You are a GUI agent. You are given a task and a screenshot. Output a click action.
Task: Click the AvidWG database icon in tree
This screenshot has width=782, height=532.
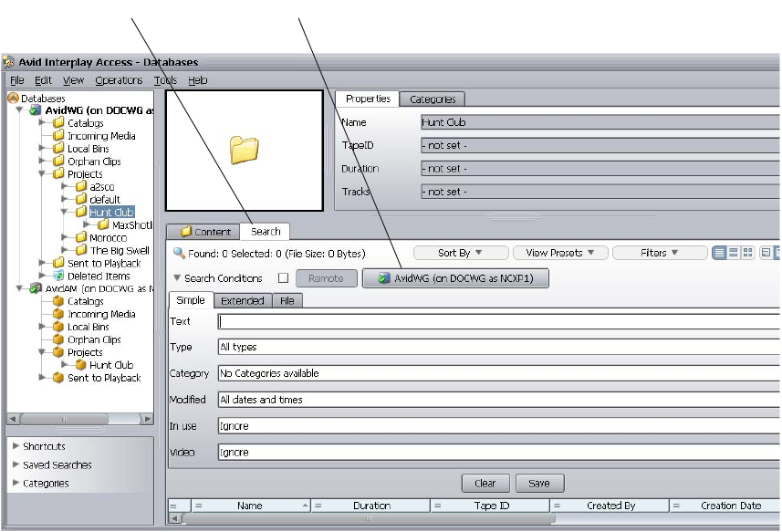35,110
